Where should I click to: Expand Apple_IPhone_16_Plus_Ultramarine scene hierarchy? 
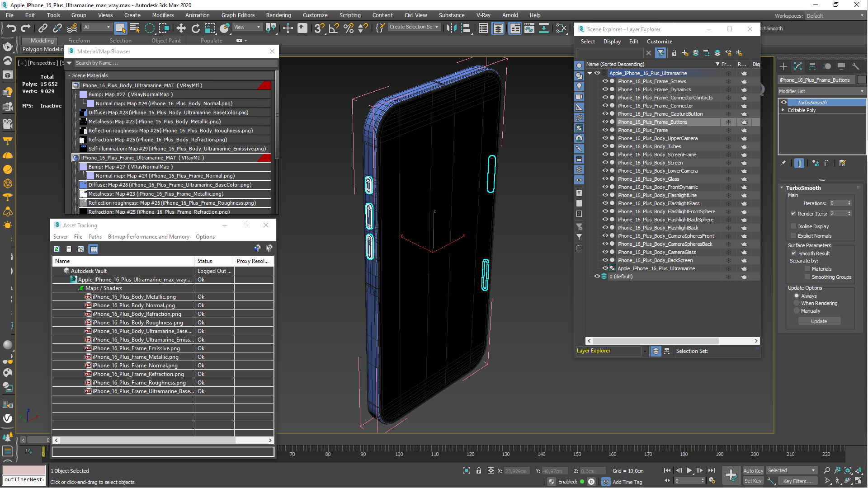click(x=590, y=73)
